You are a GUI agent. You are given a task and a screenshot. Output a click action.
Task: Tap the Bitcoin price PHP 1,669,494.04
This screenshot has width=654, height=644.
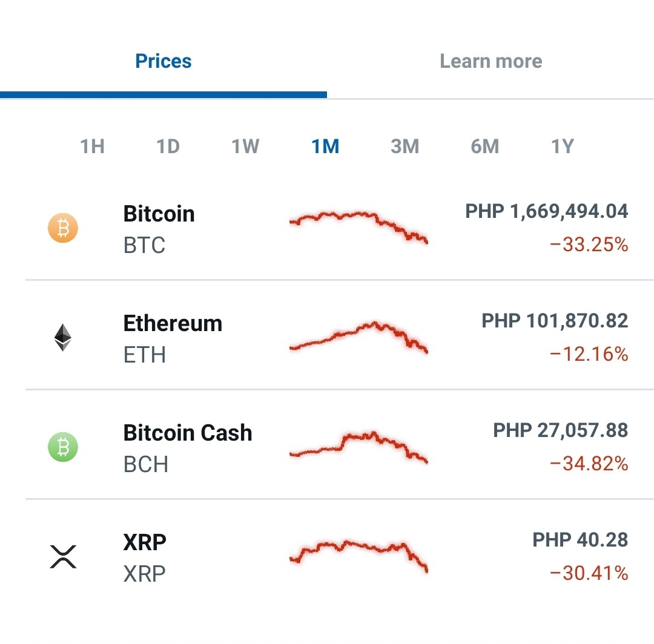tap(546, 211)
